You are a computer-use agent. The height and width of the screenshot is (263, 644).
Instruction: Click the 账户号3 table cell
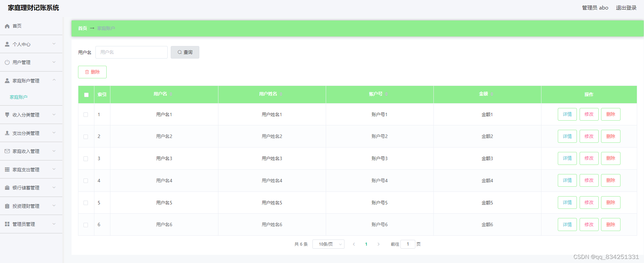(380, 158)
